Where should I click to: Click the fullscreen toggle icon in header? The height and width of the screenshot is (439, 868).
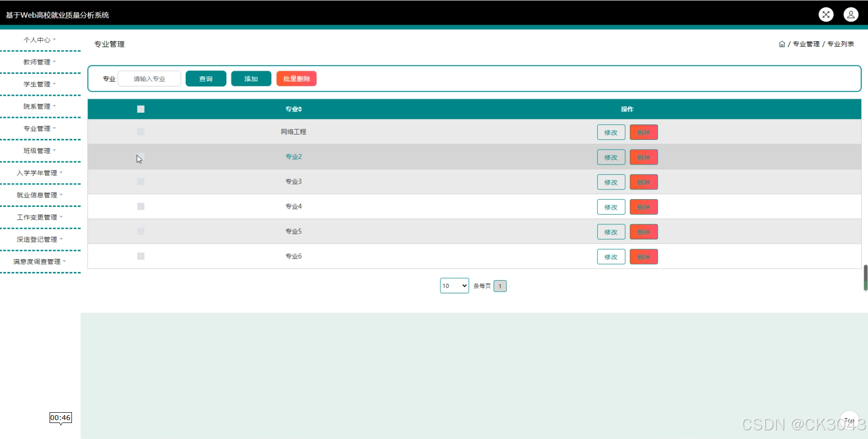(826, 15)
